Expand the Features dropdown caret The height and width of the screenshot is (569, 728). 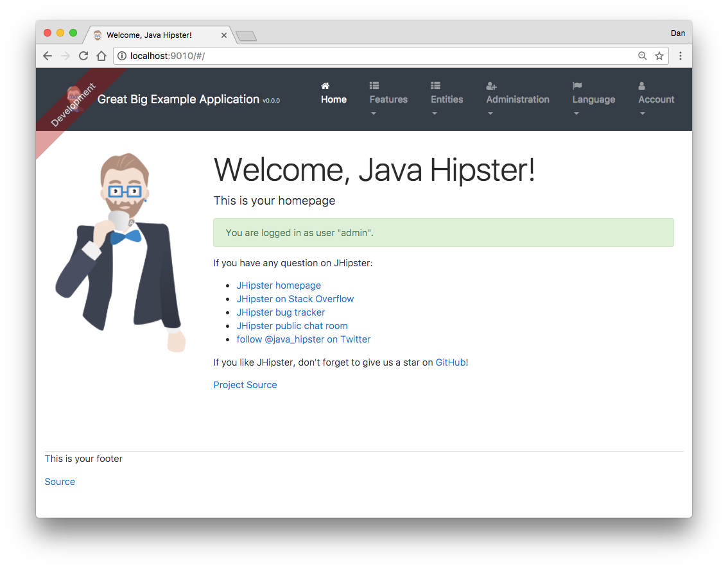click(x=373, y=114)
